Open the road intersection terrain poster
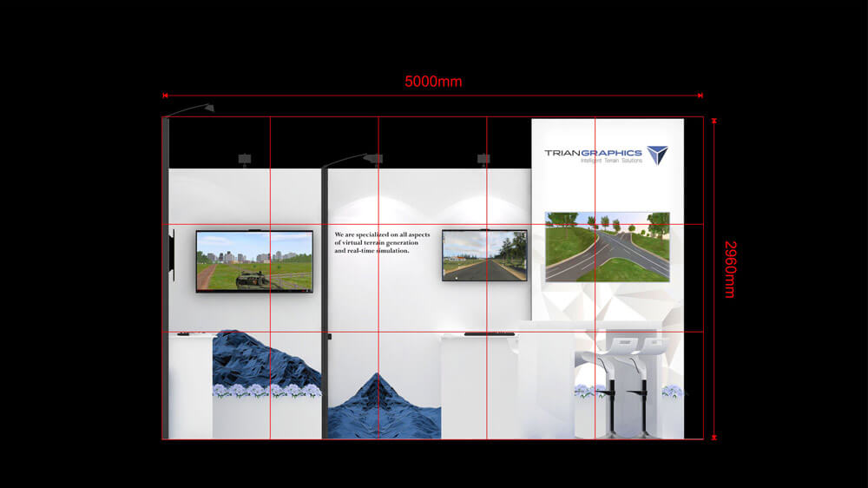The image size is (868, 488). 607,246
